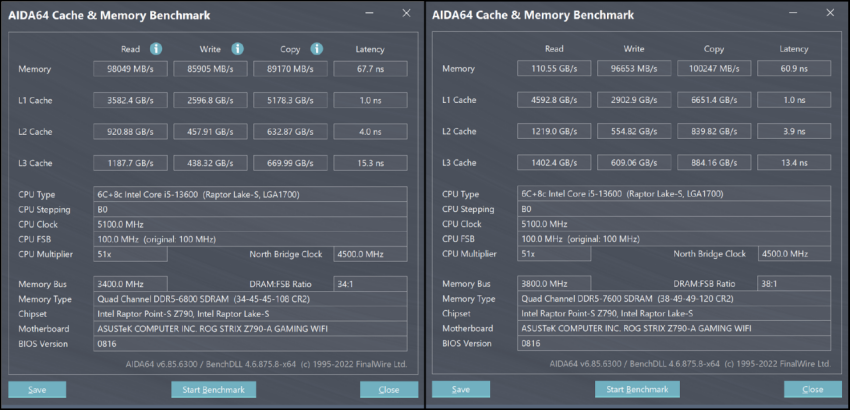Image resolution: width=850 pixels, height=410 pixels.
Task: Select the 110.55 GB/s Memory Read field
Action: [x=554, y=69]
